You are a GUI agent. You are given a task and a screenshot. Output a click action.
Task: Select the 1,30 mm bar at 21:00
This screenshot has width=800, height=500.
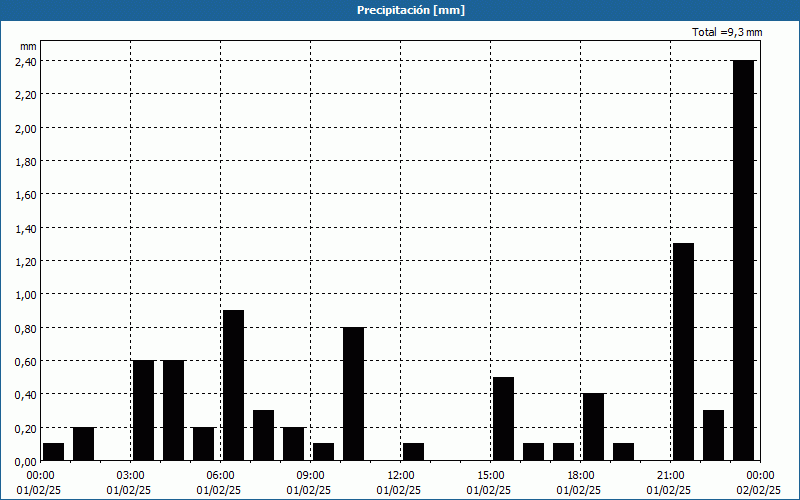point(683,351)
